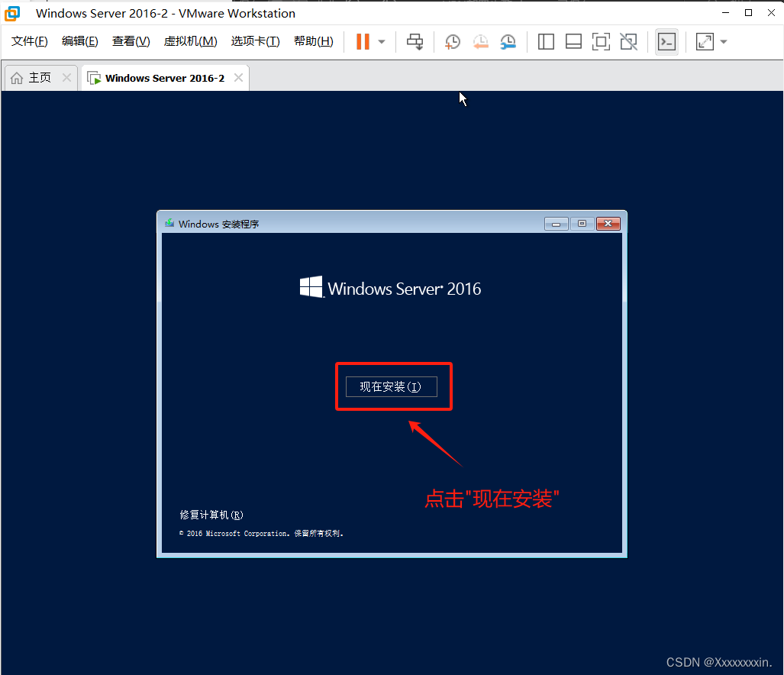The width and height of the screenshot is (784, 675).
Task: Select the Windows Server 2016-2 tab
Action: pyautogui.click(x=164, y=78)
